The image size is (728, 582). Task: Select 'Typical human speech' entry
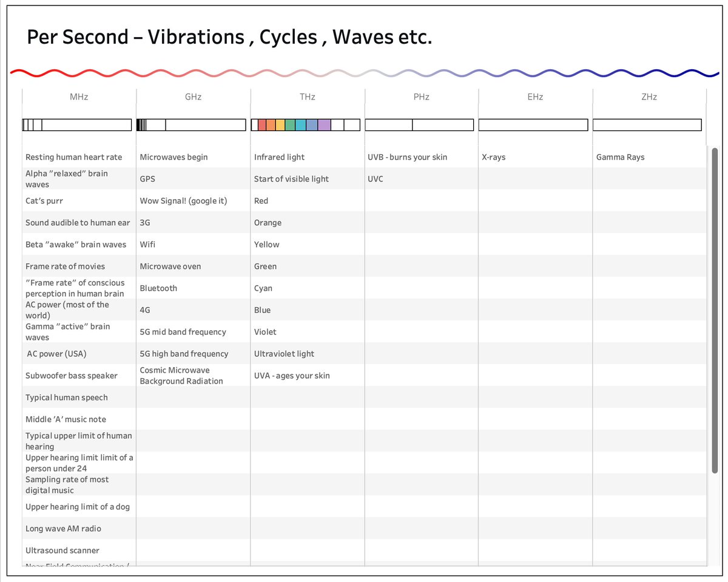[67, 398]
